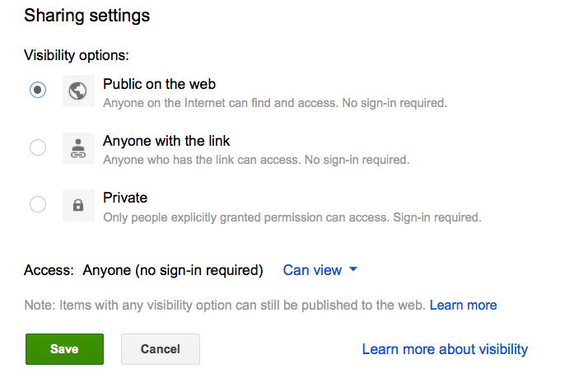This screenshot has height=392, width=574.
Task: Click the Anyone (no sign-in required) access text
Action: 173,270
